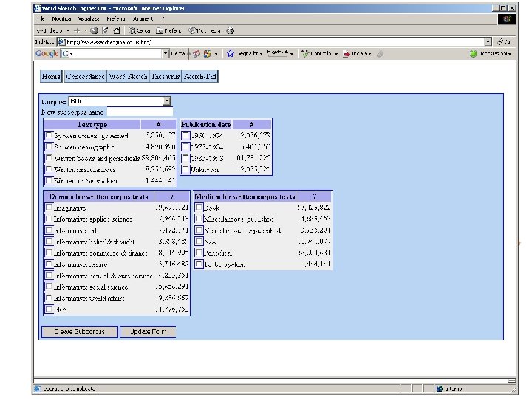
Task: Open the Sketch-Diff navigation button
Action: pos(199,77)
